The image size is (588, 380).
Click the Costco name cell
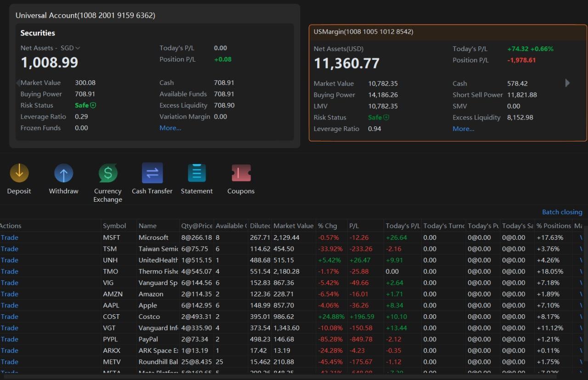pyautogui.click(x=149, y=317)
